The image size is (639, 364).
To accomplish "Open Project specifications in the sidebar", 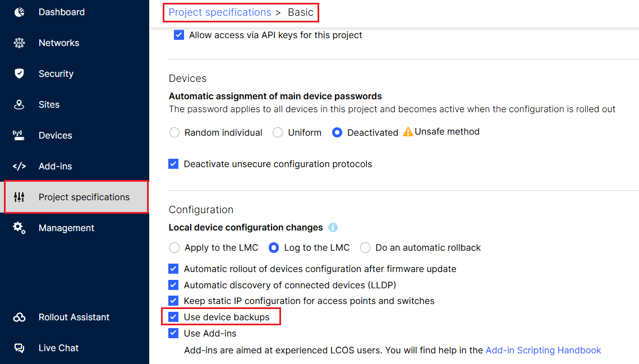I will click(x=84, y=197).
